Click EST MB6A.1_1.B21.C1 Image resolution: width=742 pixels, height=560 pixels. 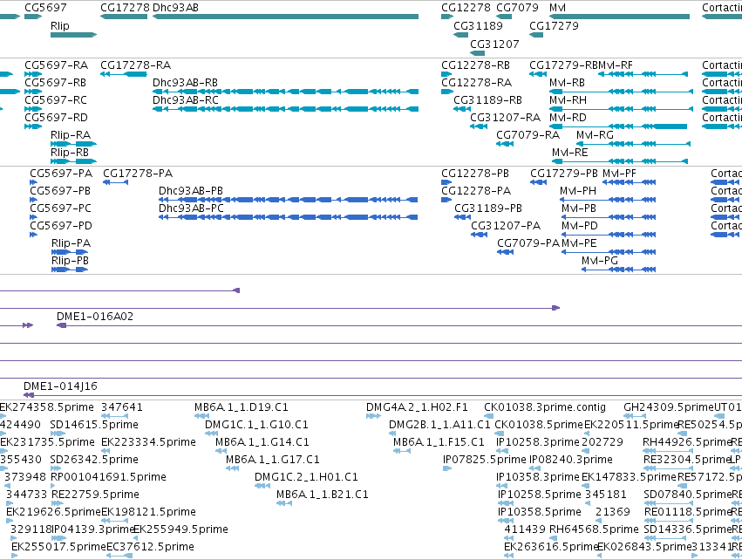[x=284, y=503]
